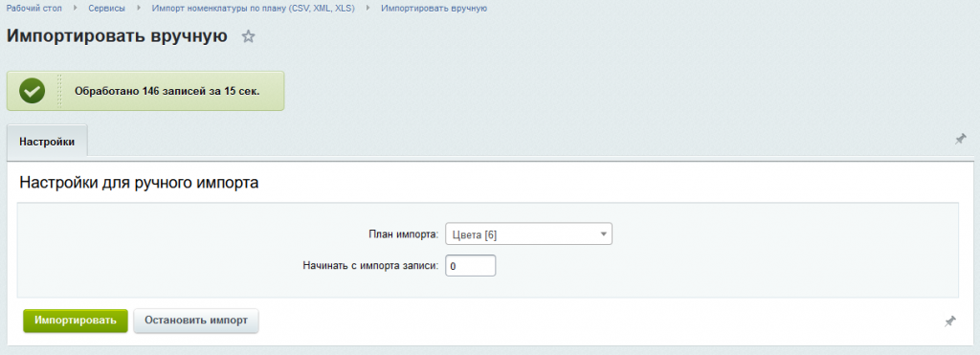The height and width of the screenshot is (355, 980).
Task: Click the Начинать с импорта записи label
Action: [371, 266]
